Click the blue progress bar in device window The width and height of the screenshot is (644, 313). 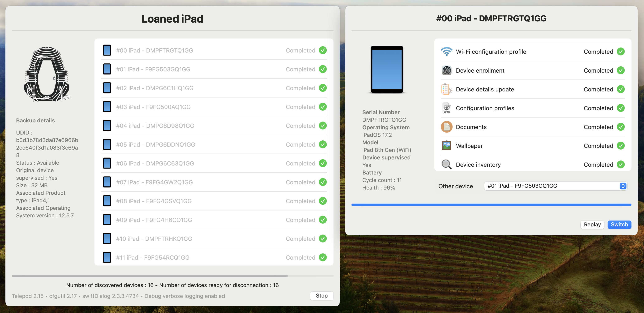[x=491, y=205]
